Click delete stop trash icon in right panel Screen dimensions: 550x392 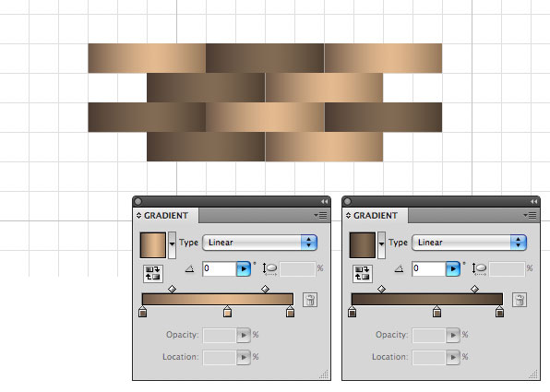coord(520,300)
